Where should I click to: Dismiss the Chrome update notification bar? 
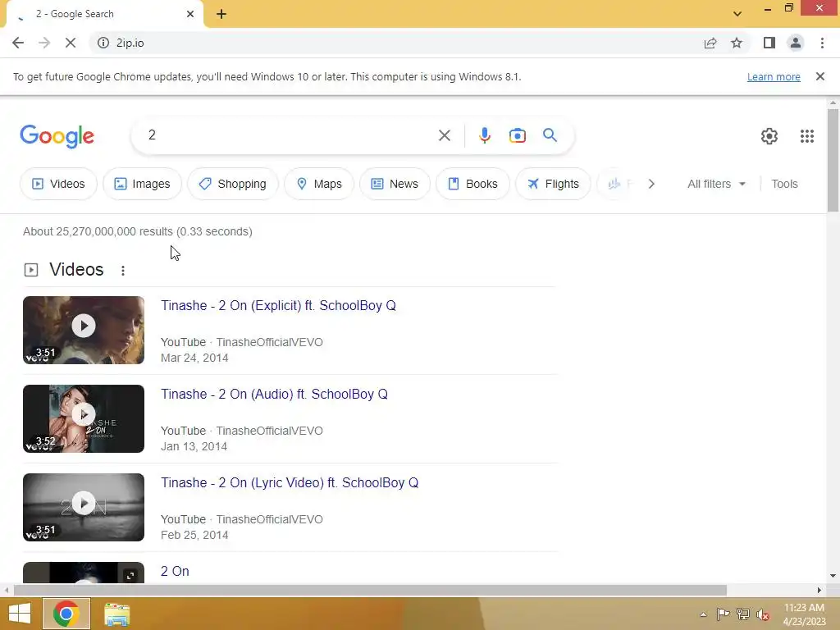click(x=820, y=76)
